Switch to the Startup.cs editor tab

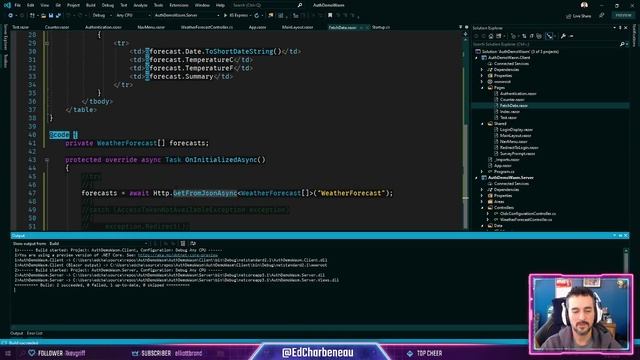(381, 27)
